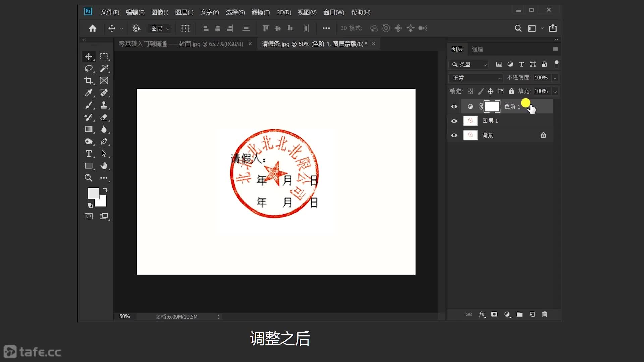The width and height of the screenshot is (644, 362).
Task: Open the Edit Toolbar three-dots menu
Action: click(104, 178)
